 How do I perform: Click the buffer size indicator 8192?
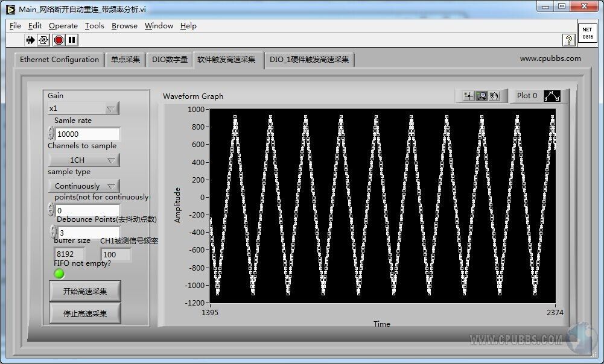pos(69,254)
